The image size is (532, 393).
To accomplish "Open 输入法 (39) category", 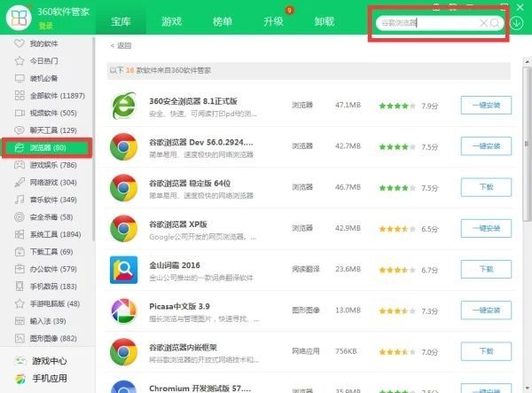I will tap(41, 321).
